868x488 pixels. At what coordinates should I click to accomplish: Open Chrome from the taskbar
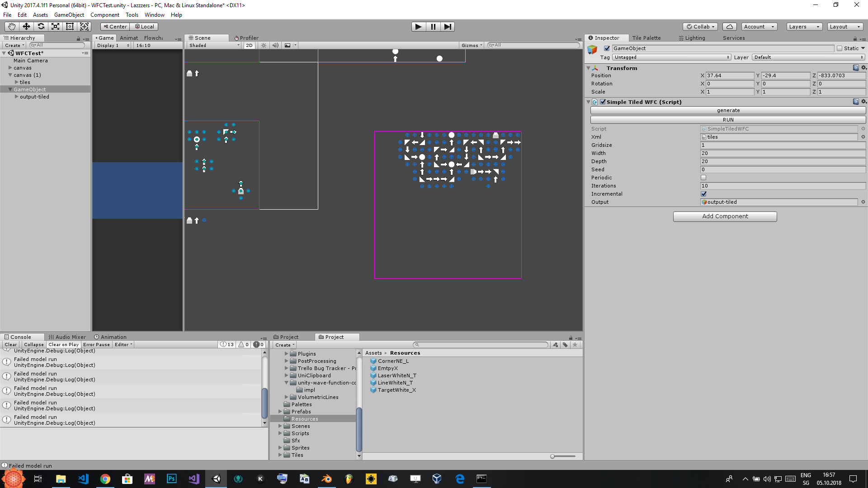pos(105,479)
